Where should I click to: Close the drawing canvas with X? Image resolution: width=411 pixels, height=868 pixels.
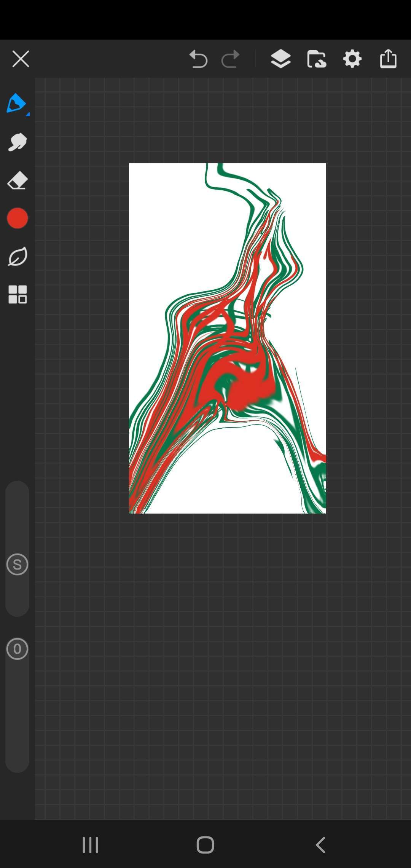tap(21, 59)
